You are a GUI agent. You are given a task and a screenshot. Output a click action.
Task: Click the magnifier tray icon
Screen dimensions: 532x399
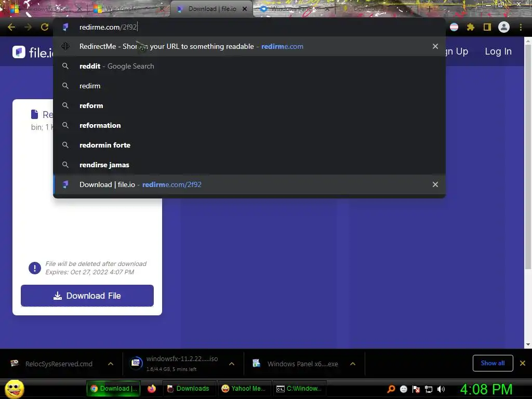(x=391, y=389)
